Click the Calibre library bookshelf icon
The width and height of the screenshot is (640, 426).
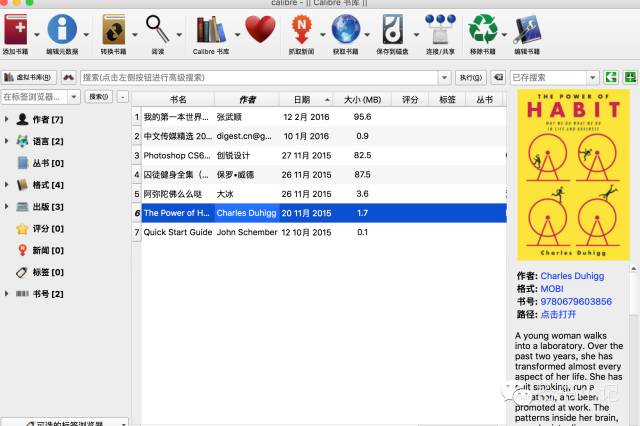tap(211, 29)
